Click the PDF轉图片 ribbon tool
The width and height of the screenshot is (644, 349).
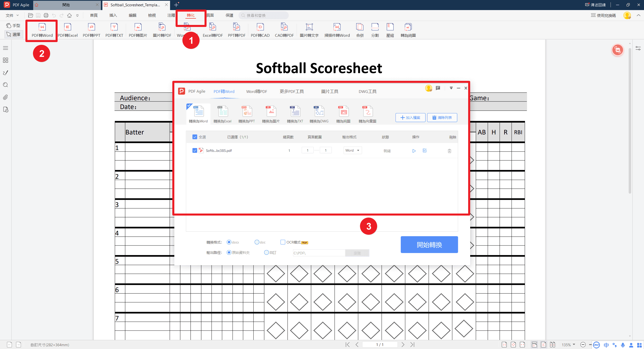point(138,30)
